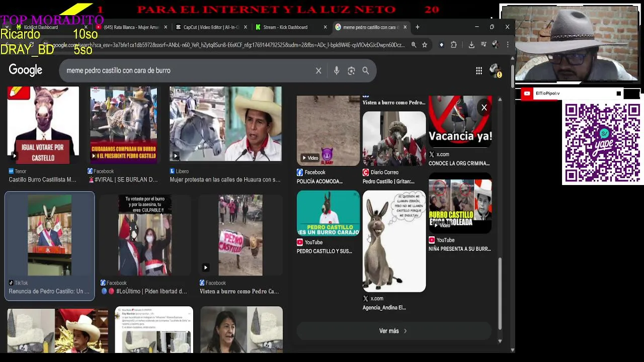Image resolution: width=644 pixels, height=362 pixels.
Task: Open bottom-left donkey hat Castillo thumbnail
Action: coord(57,331)
